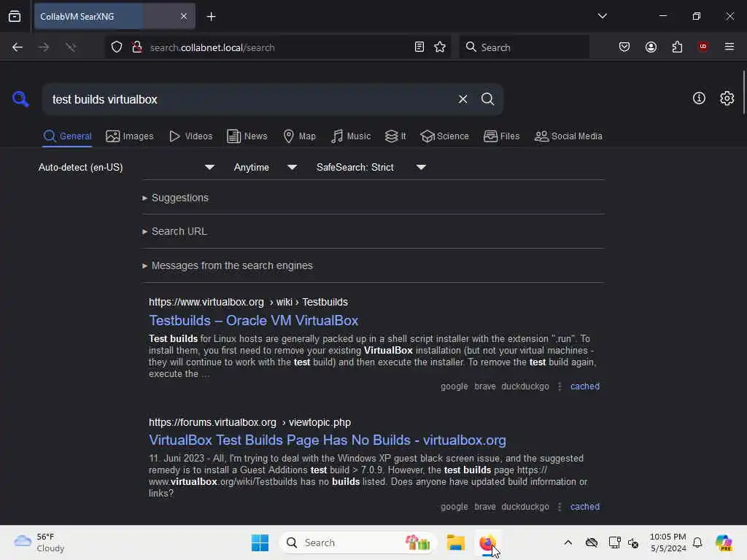Open the Auto-detect (en-US) language dropdown
The image size is (747, 560).
click(x=127, y=168)
